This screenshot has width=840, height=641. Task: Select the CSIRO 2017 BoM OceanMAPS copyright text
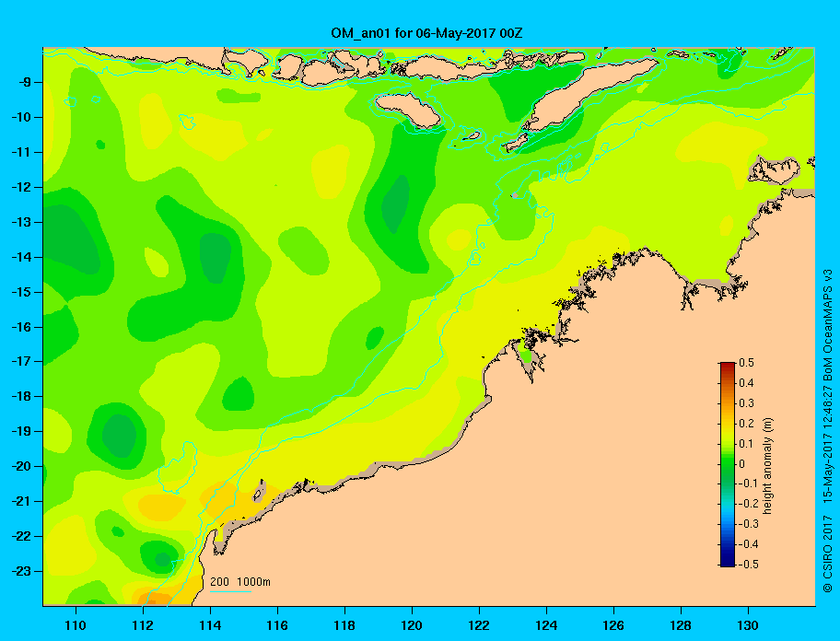click(828, 428)
